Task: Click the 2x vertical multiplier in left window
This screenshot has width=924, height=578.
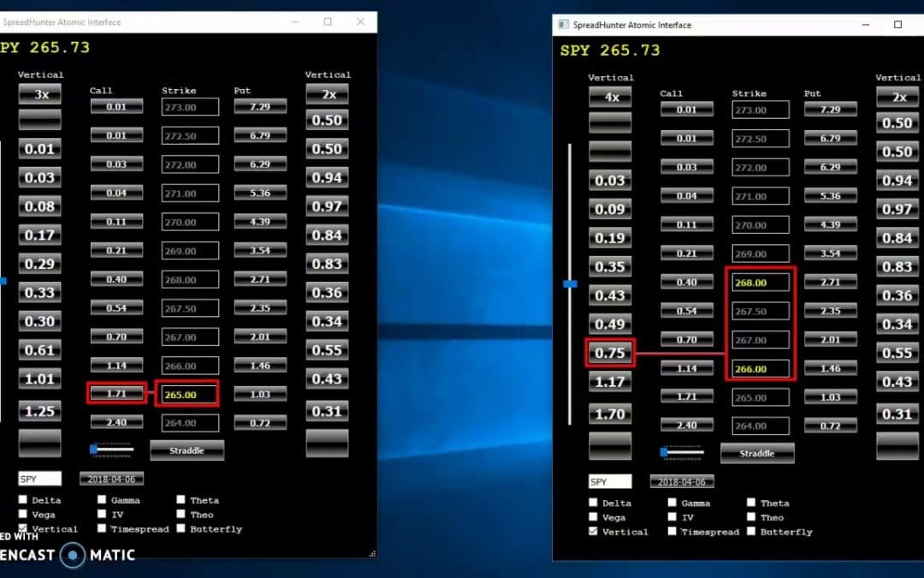Action: 327,94
